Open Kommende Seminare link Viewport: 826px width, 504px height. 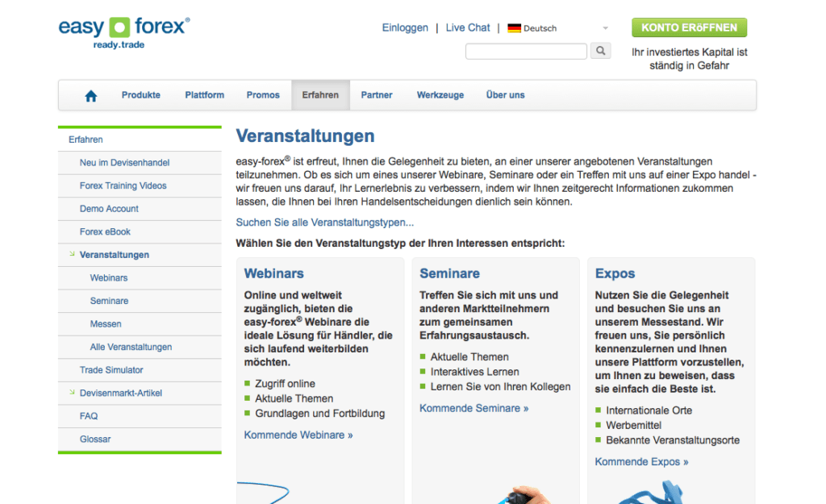tap(473, 408)
